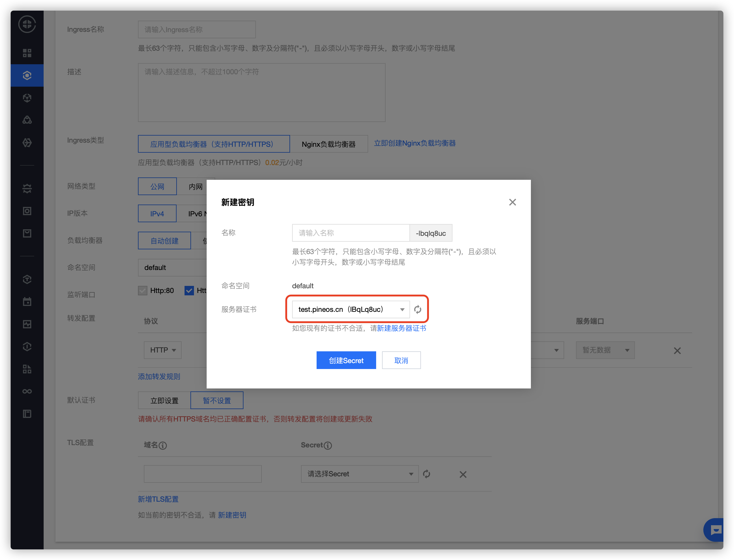734x560 pixels.
Task: Close the 新建密钥 dialog
Action: point(513,202)
